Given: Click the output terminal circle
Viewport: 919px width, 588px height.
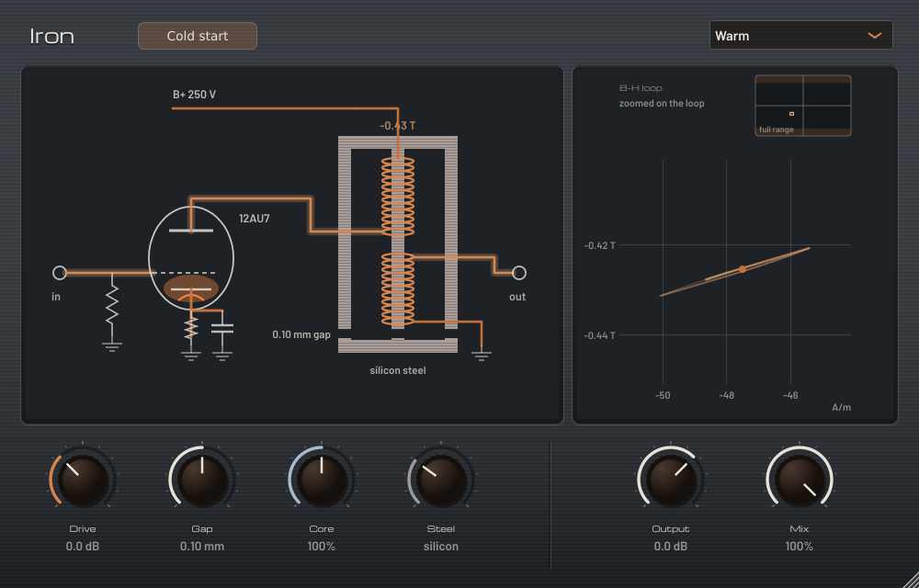Looking at the screenshot, I should click(519, 273).
